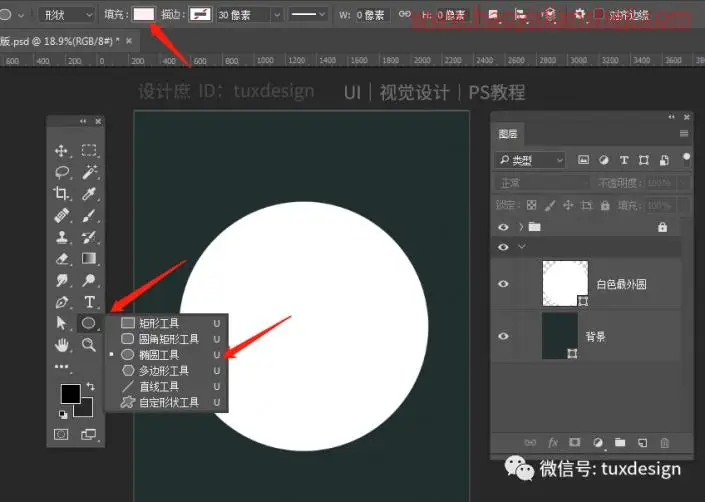Choose 直线工具 from the flyout
705x502 pixels.
[166, 386]
